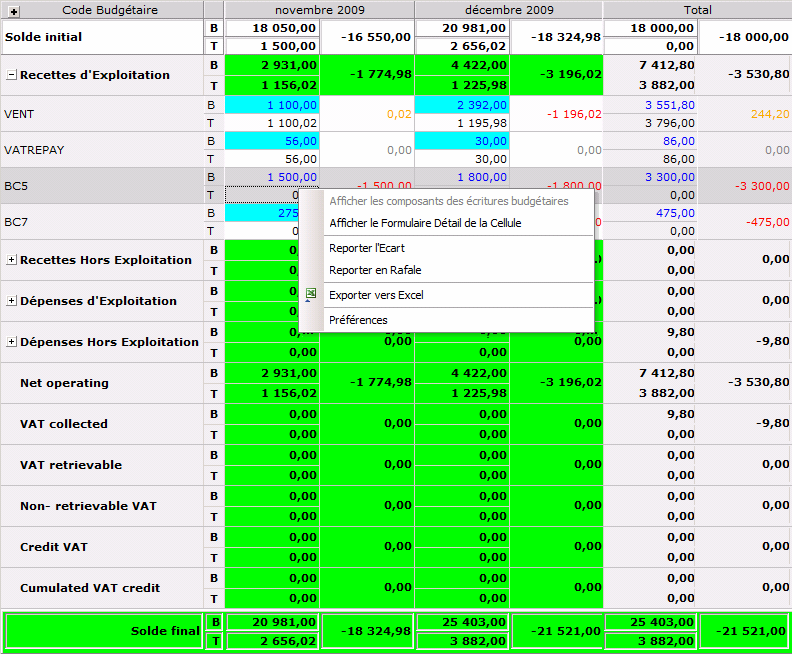Click cyan VENT budget cell for décembre
The width and height of the screenshot is (792, 654).
[x=461, y=104]
